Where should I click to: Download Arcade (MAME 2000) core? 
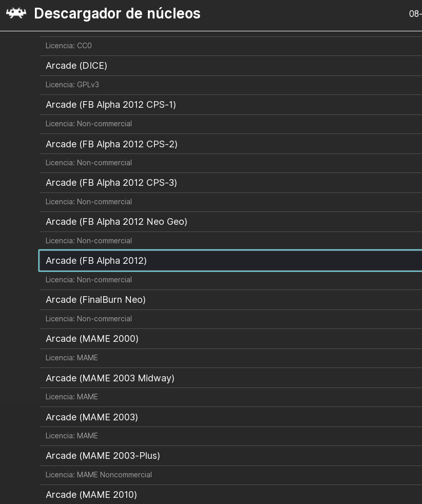click(92, 339)
